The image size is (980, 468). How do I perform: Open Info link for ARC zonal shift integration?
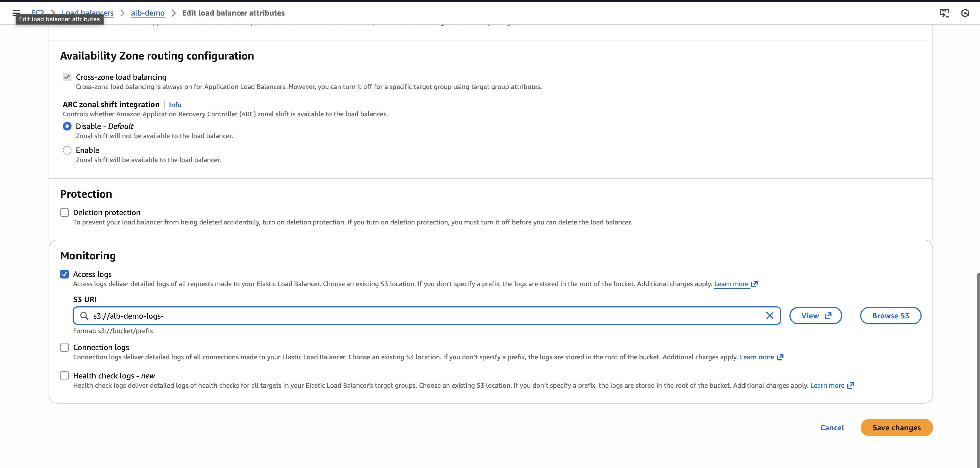click(x=175, y=105)
